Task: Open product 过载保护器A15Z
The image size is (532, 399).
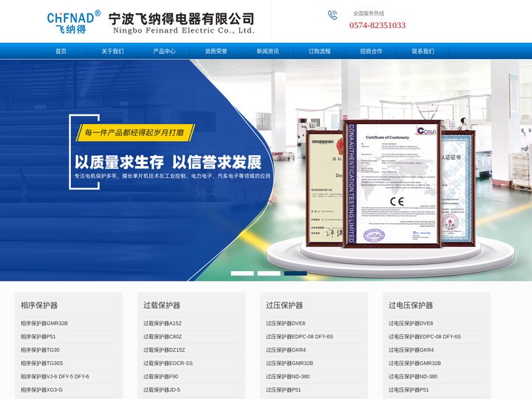Action: click(162, 324)
